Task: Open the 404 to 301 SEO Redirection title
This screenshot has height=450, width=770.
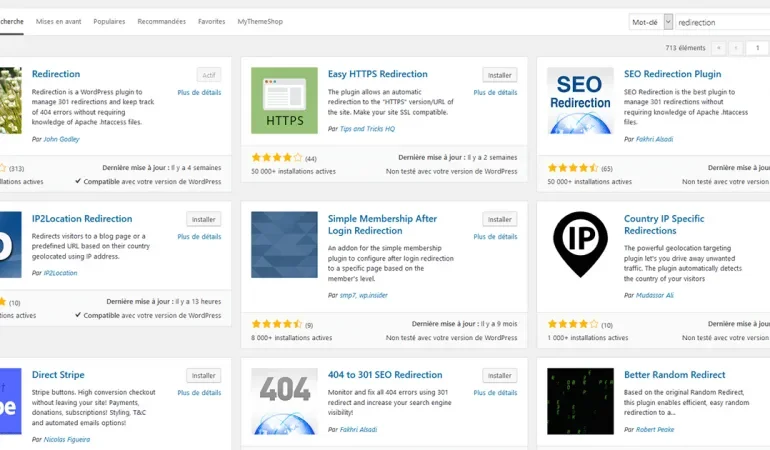Action: click(x=385, y=375)
